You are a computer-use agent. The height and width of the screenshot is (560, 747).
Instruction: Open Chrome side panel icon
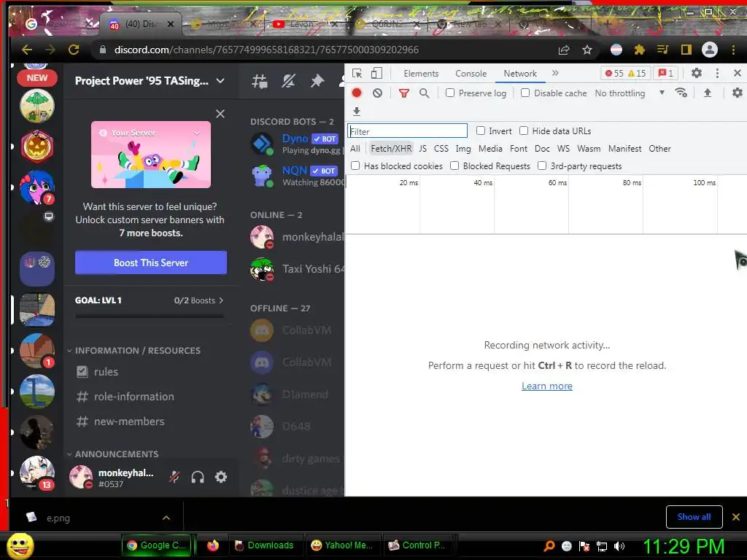pyautogui.click(x=686, y=50)
